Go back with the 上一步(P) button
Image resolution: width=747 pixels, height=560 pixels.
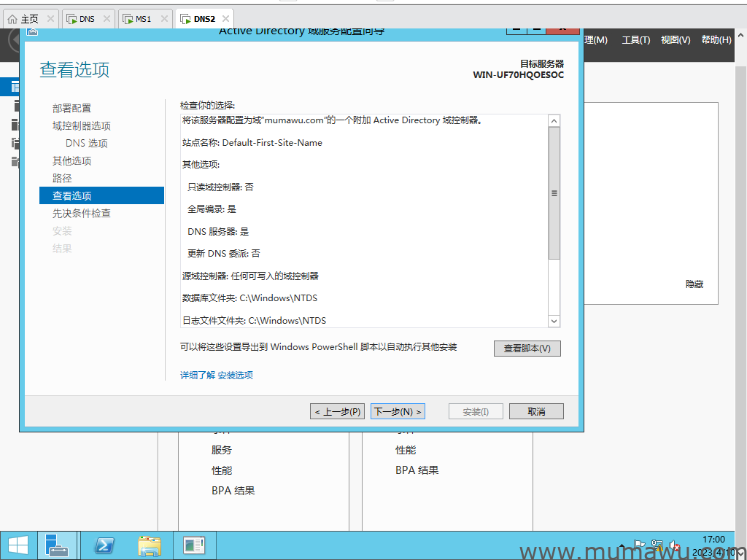pos(337,412)
